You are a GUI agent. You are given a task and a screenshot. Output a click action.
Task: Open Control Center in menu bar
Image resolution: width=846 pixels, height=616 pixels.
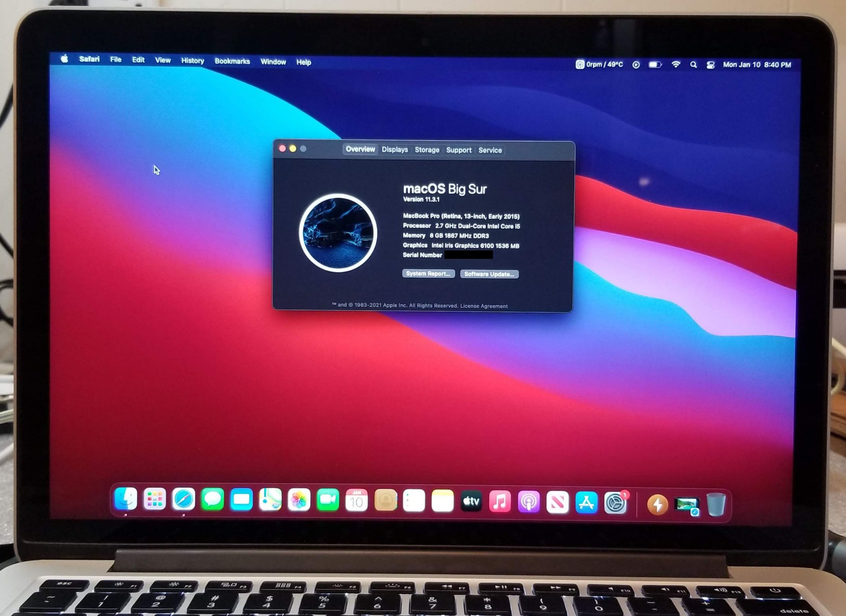[x=711, y=65]
